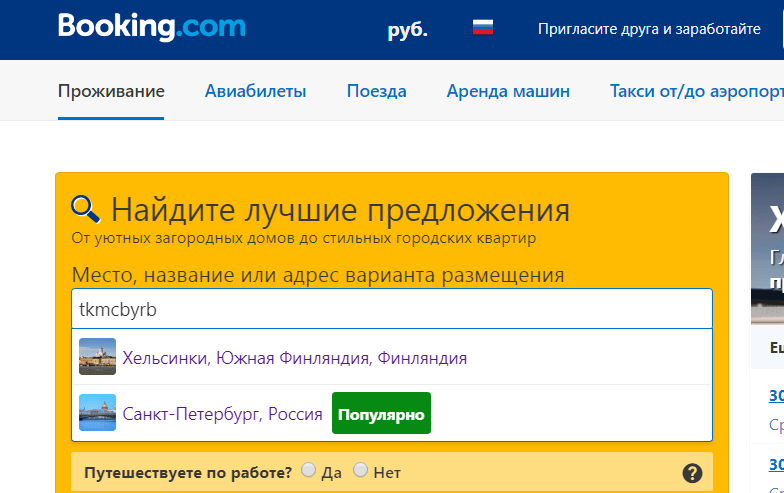This screenshot has width=784, height=493.
Task: Choose Хельсинки, Южная Финляндия, Финляндия suggestion
Action: 392,357
